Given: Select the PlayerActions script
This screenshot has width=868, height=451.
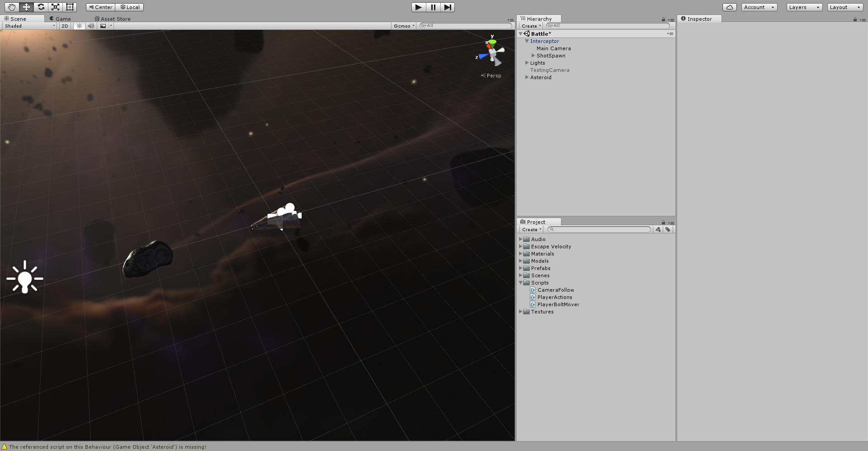Looking at the screenshot, I should point(554,297).
